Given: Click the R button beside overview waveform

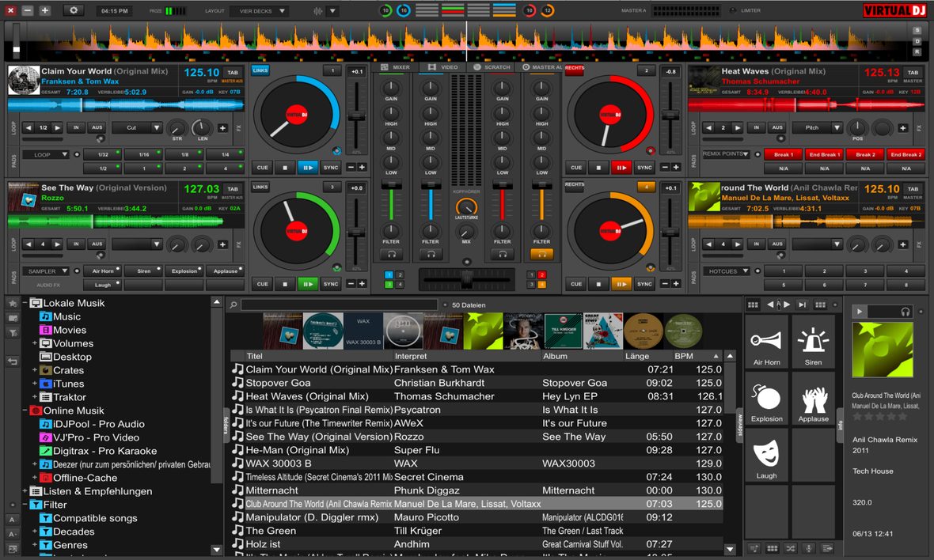Looking at the screenshot, I should [x=917, y=52].
